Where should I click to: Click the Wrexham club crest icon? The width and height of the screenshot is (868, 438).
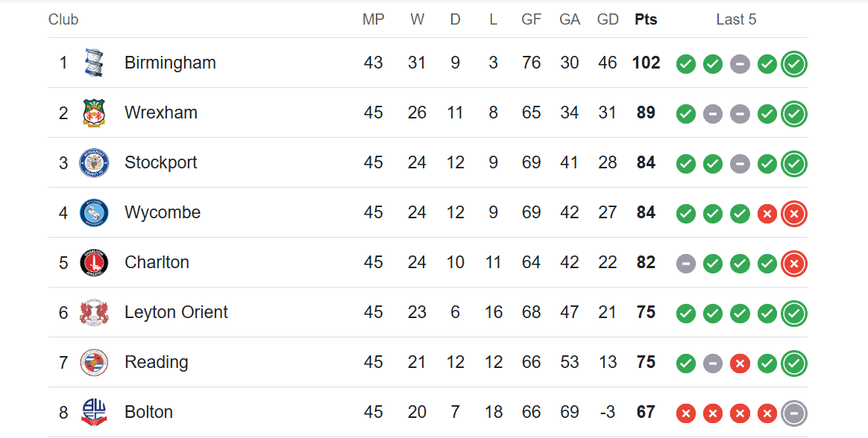94,113
